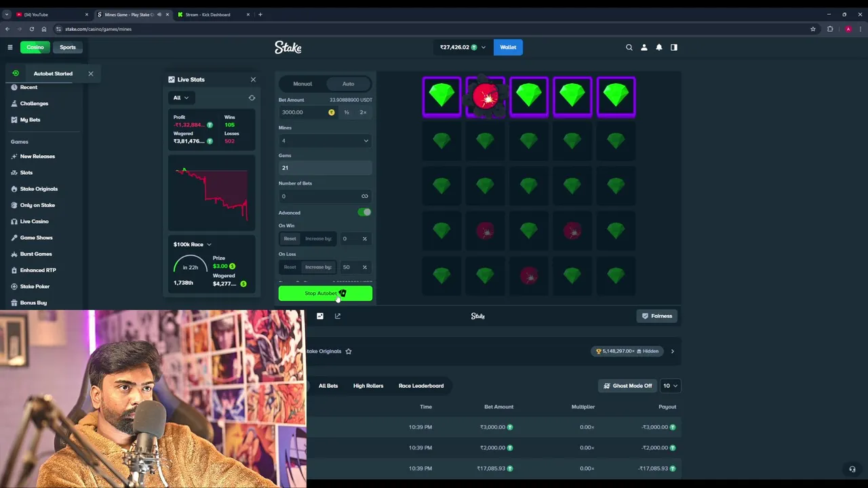Screen dimensions: 868x488
Task: Switch to the Sports tab
Action: (68, 47)
